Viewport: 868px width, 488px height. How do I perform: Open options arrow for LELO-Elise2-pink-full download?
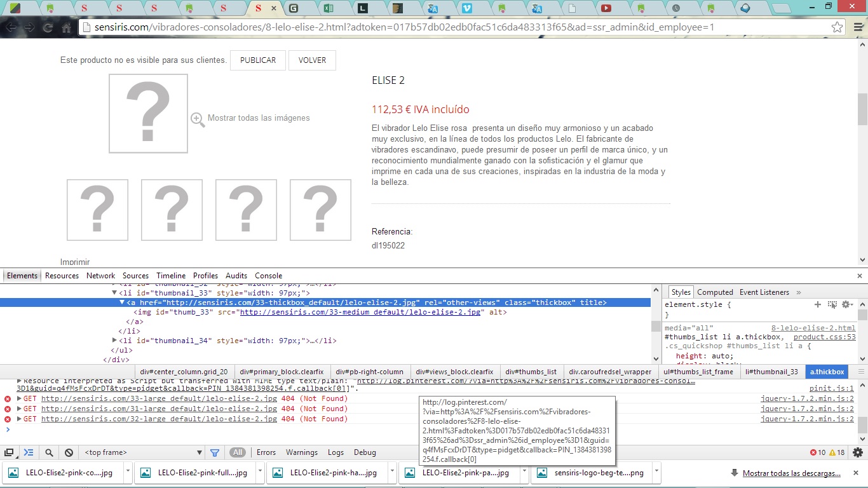[260, 473]
